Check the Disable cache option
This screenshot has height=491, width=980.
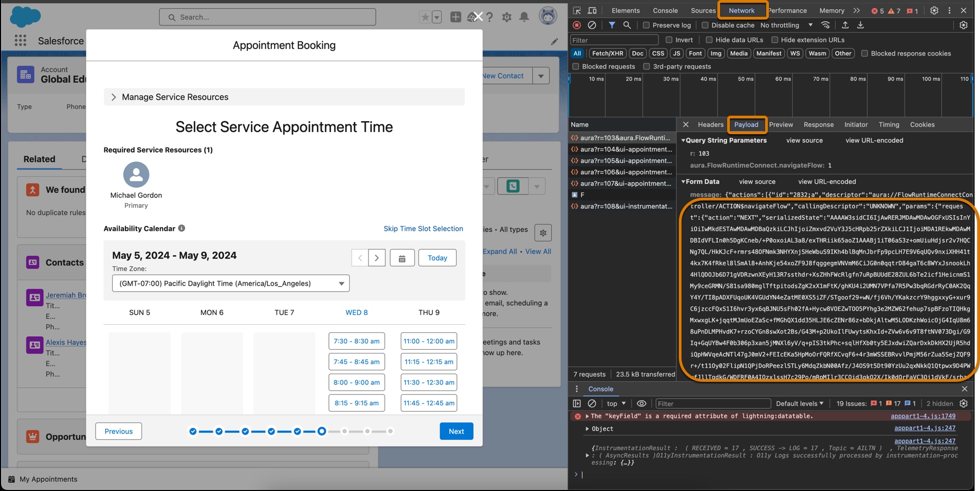(704, 25)
